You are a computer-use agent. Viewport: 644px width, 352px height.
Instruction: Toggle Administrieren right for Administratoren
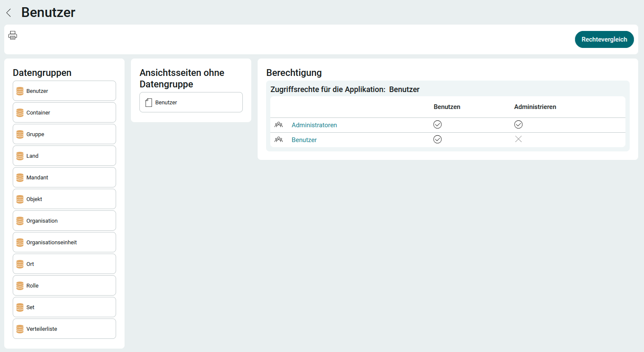point(518,124)
